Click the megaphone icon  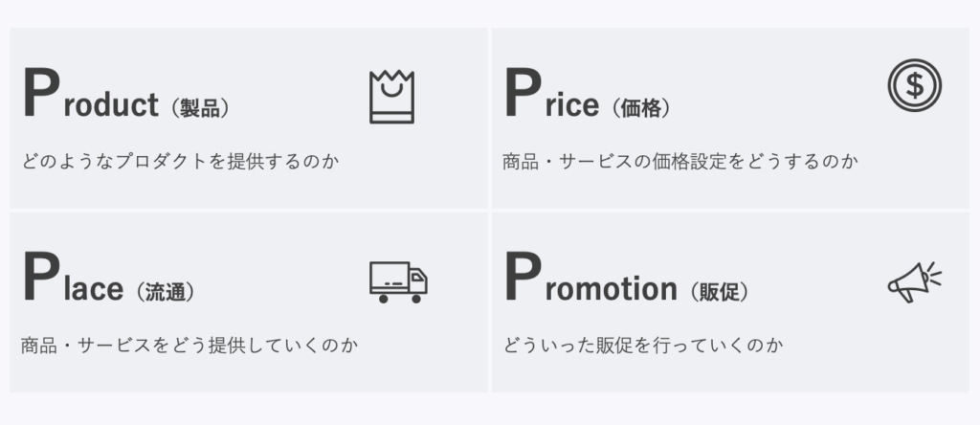coord(914,281)
